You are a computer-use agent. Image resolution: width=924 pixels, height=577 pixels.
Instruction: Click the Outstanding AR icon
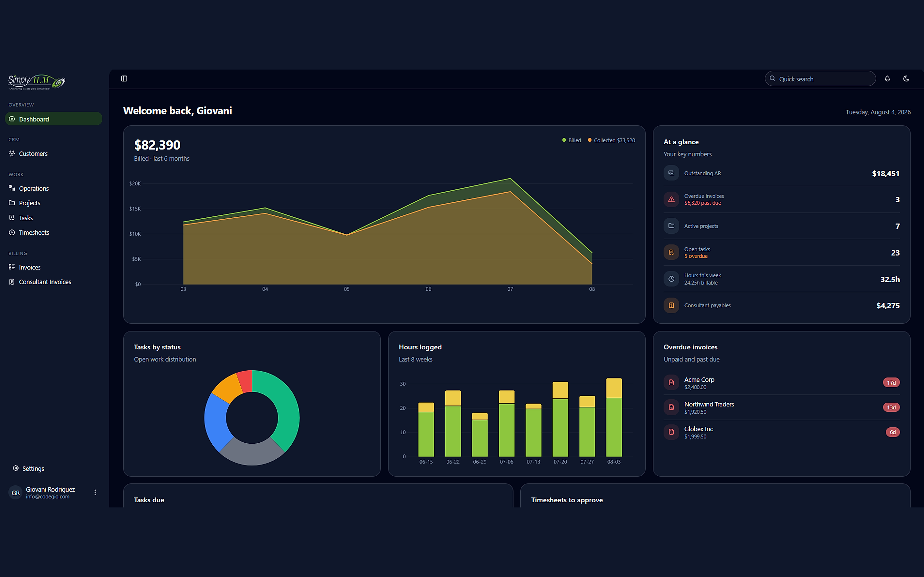(x=671, y=173)
